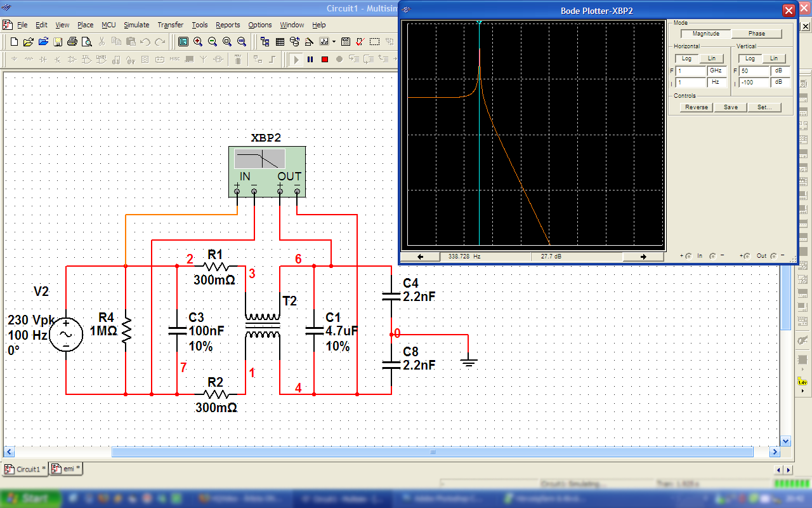Switch to the emi tab
812x508 pixels.
(x=66, y=469)
